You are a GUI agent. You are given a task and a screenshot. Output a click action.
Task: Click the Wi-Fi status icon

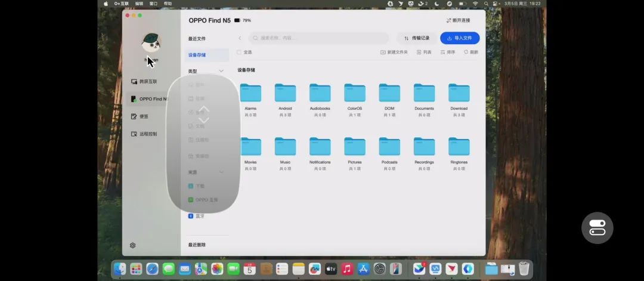coord(475,4)
